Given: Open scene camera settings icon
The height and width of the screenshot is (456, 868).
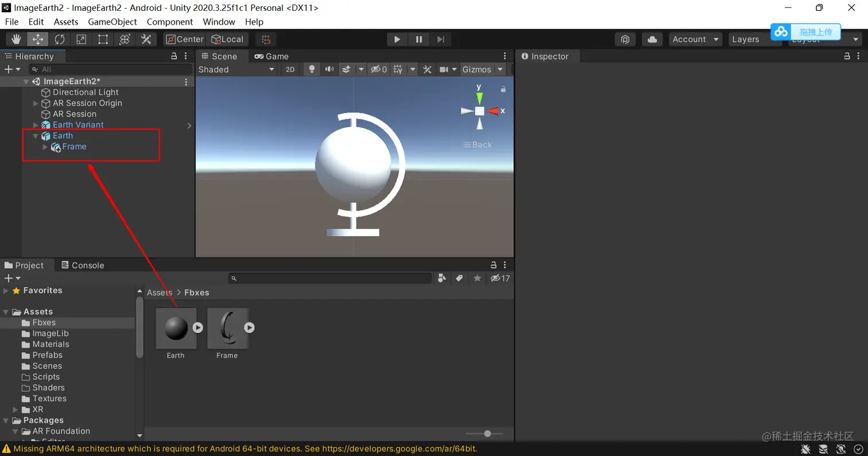Looking at the screenshot, I should tap(444, 69).
